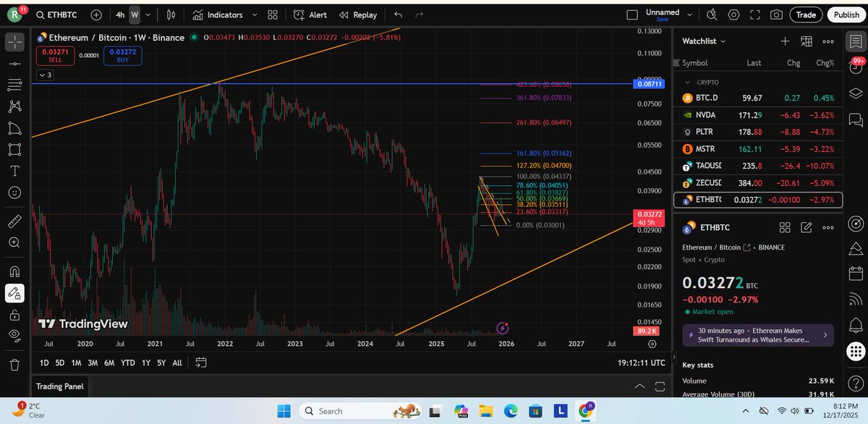Select the All date range
The image size is (868, 424).
(177, 362)
